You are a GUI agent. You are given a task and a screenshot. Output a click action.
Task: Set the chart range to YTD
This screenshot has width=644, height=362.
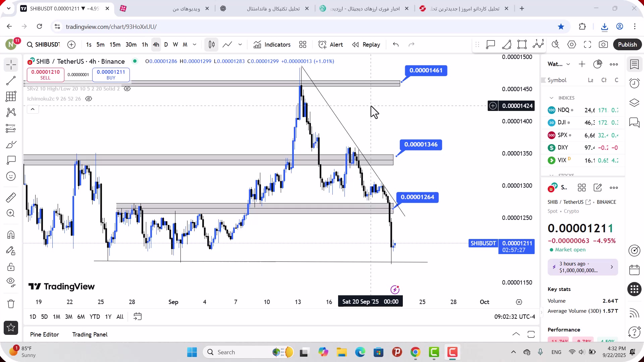pos(95,317)
